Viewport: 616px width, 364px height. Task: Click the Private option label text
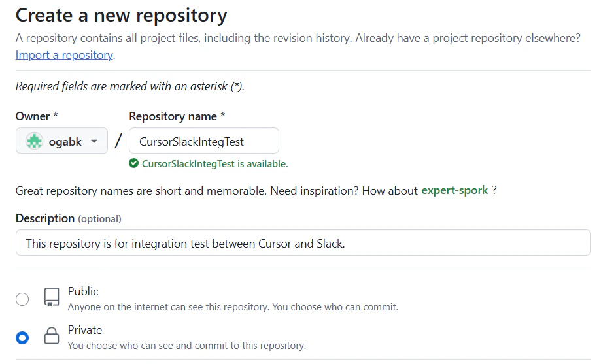tap(85, 330)
